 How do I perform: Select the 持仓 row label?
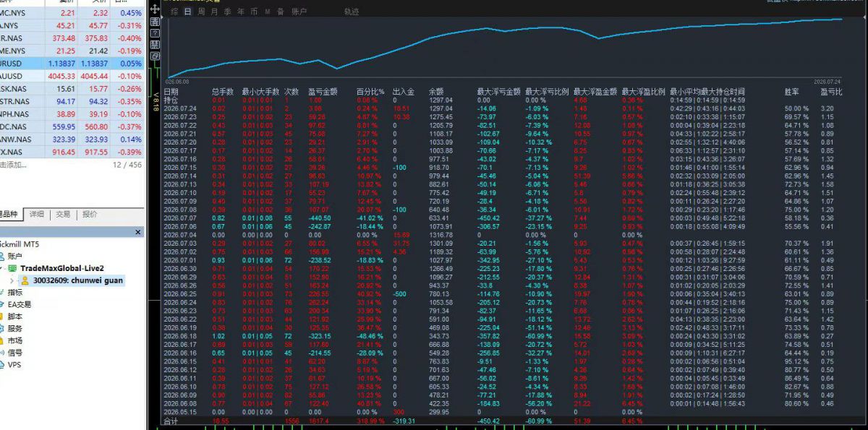tap(171, 100)
